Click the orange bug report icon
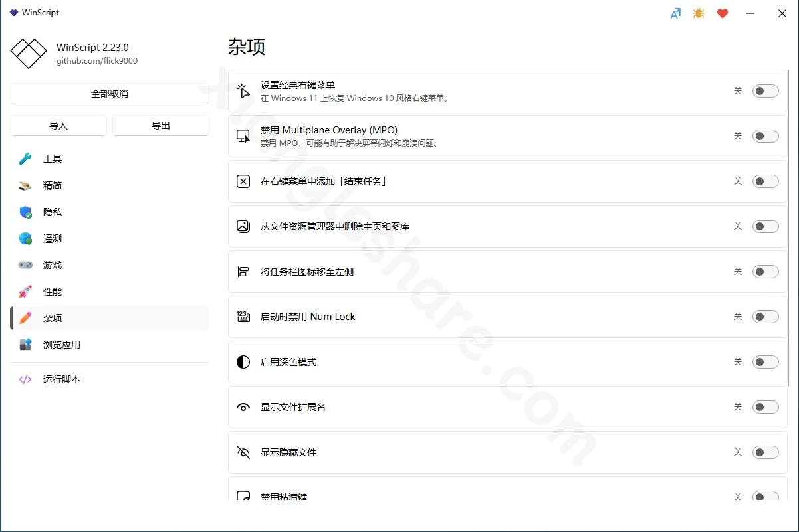799x532 pixels. (x=699, y=13)
